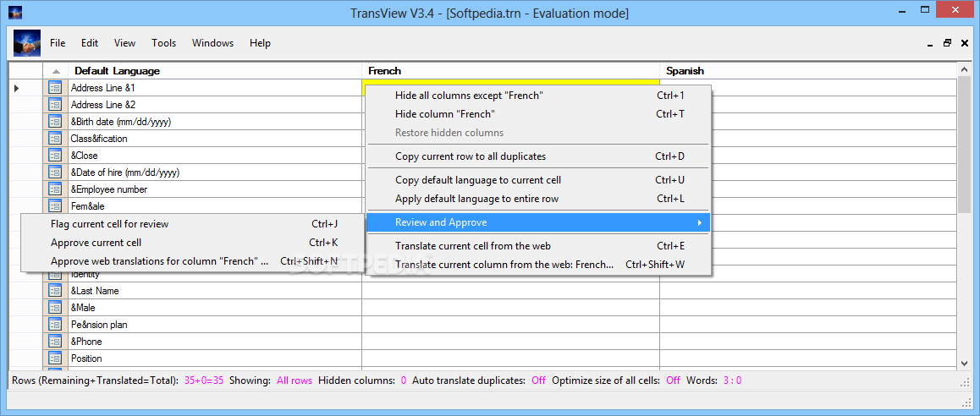Open the Help menu
This screenshot has height=416, width=980.
(260, 43)
